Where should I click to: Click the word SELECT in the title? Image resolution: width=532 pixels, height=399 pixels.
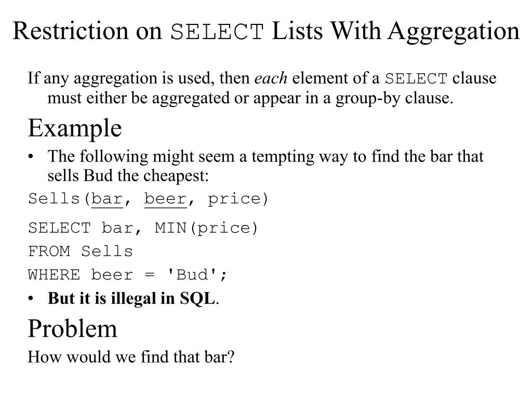(x=218, y=32)
